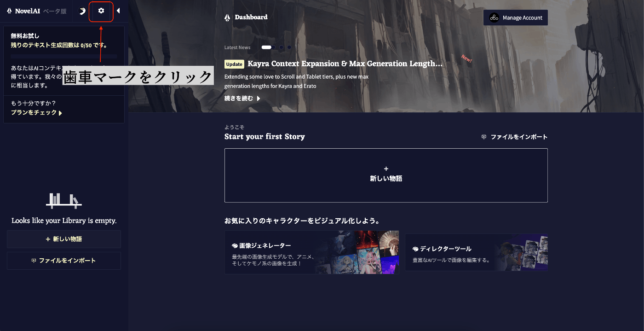Click the 無料お試し heading
644x331 pixels.
(25, 36)
